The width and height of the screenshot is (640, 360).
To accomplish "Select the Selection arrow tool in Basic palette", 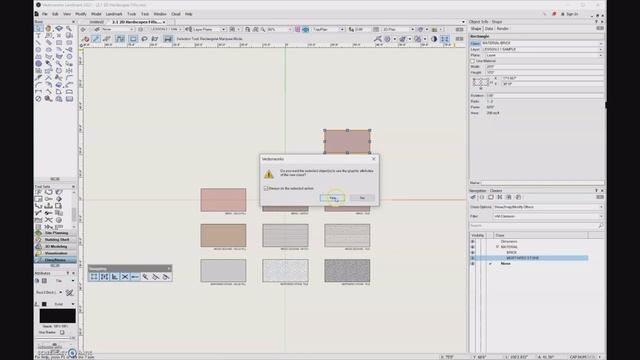I will 39,29.
